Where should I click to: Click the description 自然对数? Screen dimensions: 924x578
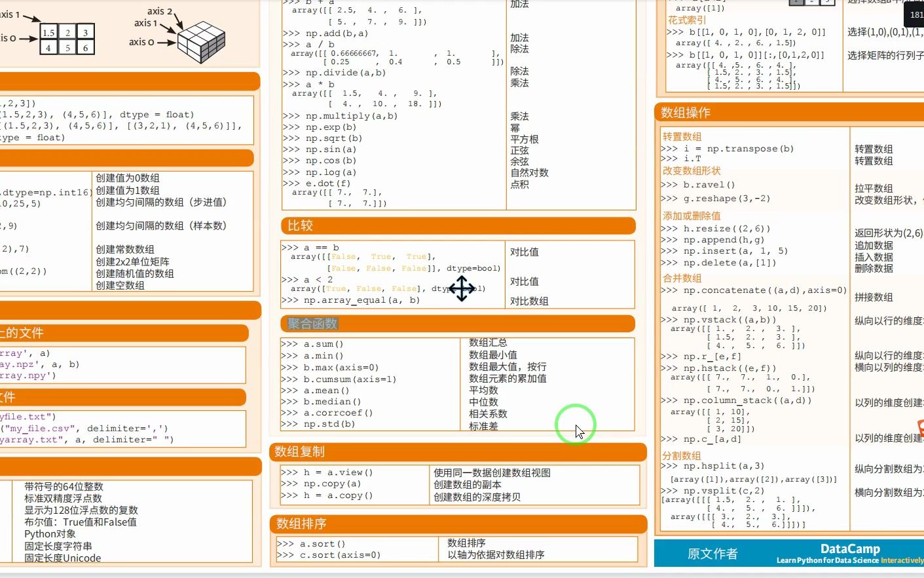click(529, 172)
